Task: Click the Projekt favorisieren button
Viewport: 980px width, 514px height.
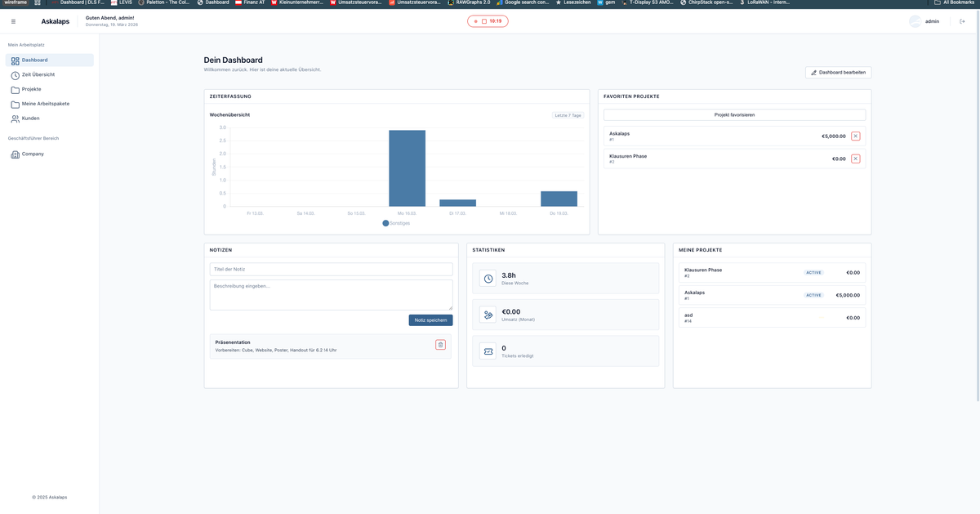Action: click(x=734, y=115)
